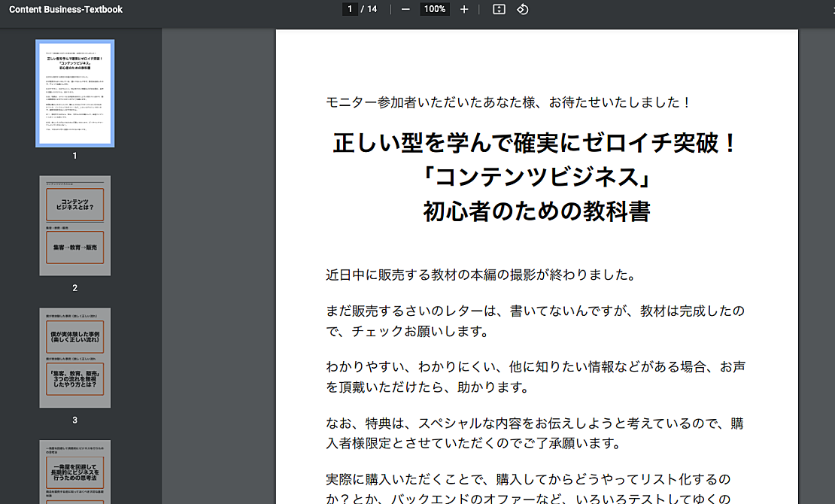This screenshot has height=504, width=835.
Task: Click the line を頂戴いただけたら、助かります。
Action: point(428,387)
